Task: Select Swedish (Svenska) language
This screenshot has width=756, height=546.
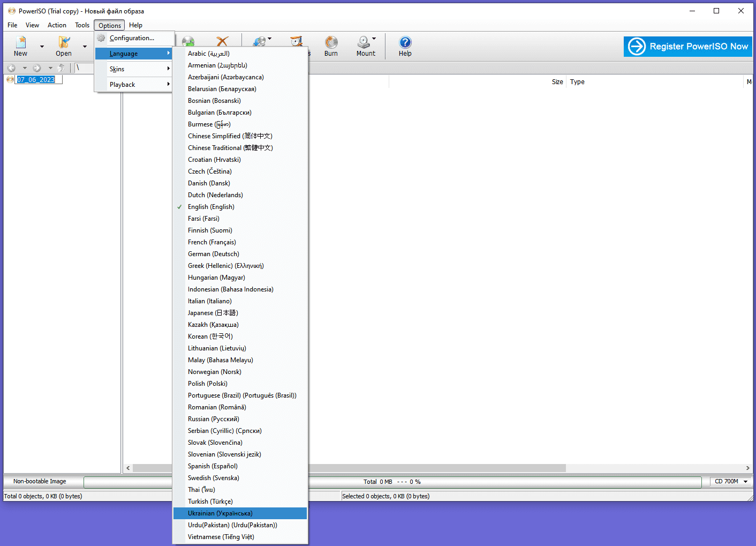Action: tap(240, 478)
